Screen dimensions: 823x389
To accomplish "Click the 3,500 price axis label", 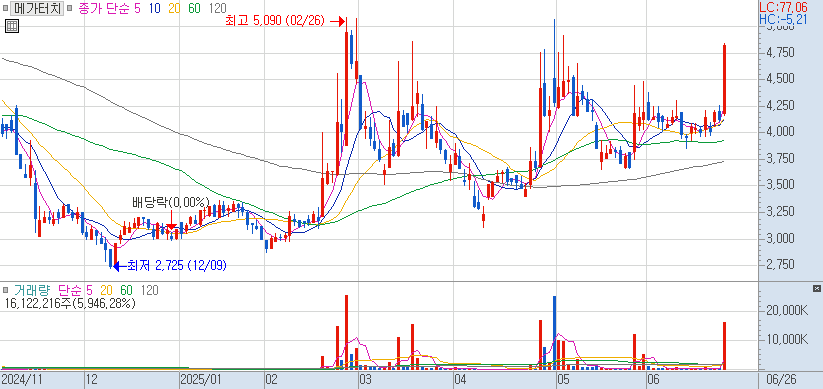I will click(779, 185).
